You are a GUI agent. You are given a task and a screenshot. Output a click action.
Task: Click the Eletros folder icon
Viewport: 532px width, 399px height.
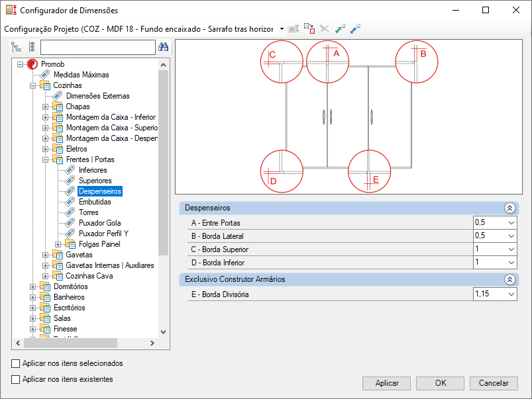58,149
